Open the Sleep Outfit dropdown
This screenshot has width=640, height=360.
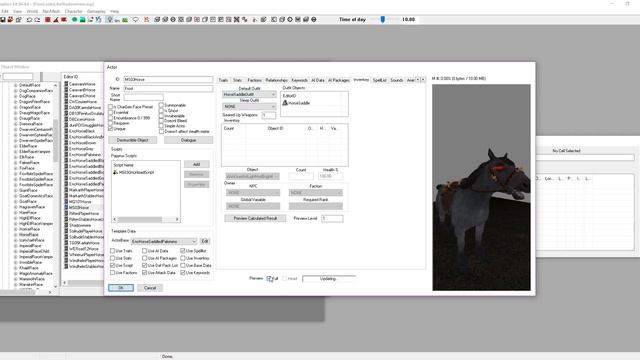[x=249, y=107]
